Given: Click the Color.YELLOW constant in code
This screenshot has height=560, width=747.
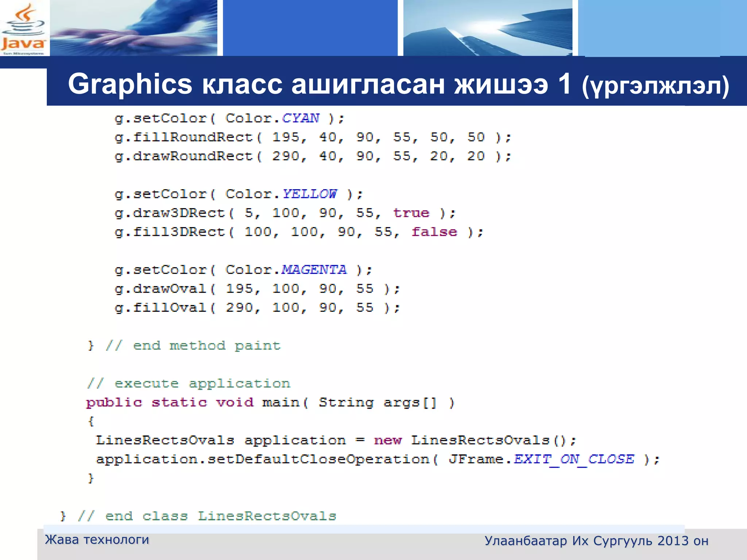Looking at the screenshot, I should (x=310, y=194).
